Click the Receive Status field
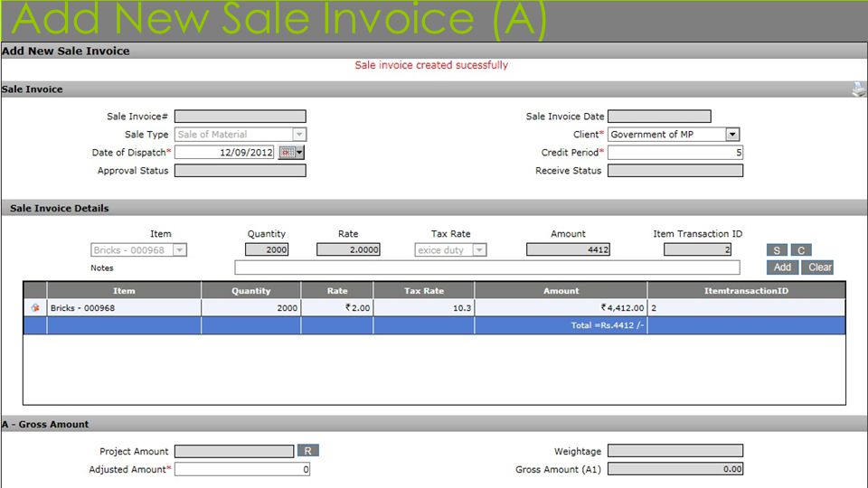Viewport: 868px width, 488px height. pos(675,171)
